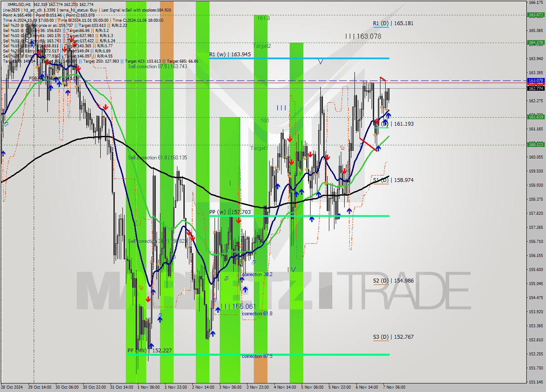
Task: Click the blue 'correction 87.5' label
Action: (x=257, y=356)
